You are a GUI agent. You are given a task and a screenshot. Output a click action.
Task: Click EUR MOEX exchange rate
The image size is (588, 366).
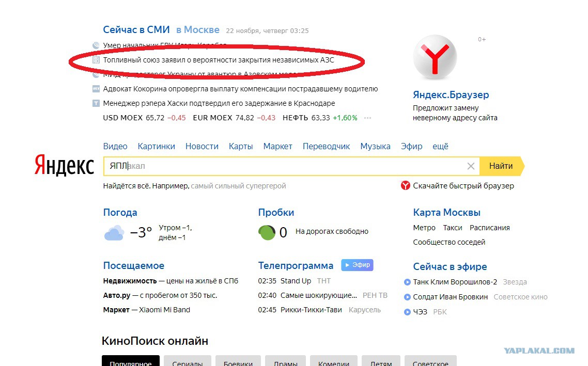point(234,118)
